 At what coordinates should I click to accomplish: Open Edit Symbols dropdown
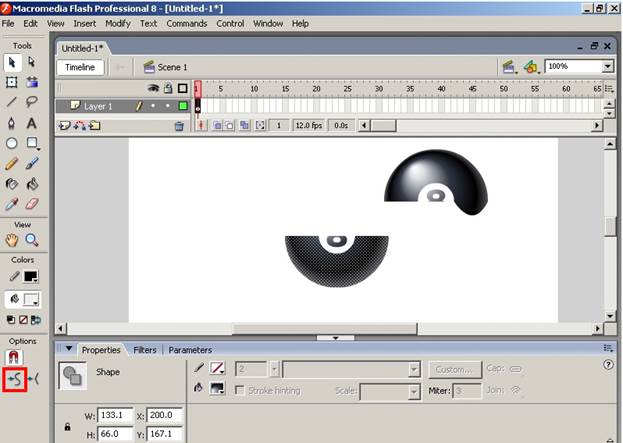click(532, 67)
